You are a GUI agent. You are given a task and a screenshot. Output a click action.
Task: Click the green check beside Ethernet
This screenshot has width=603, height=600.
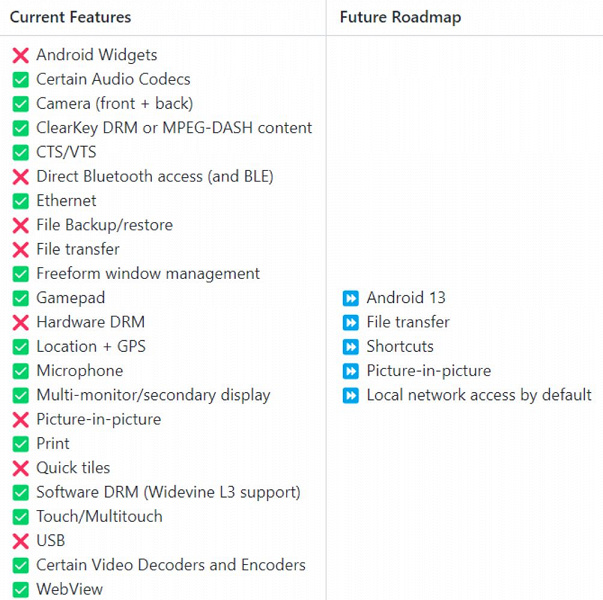pos(20,201)
